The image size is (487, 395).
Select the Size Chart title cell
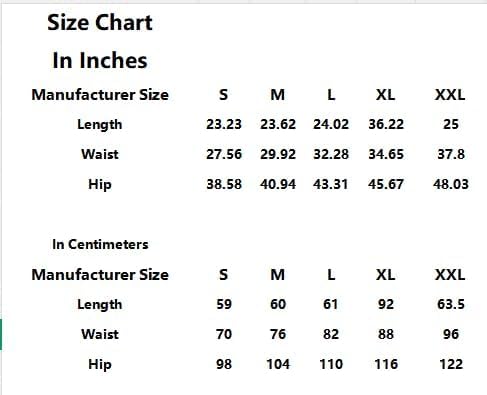tap(100, 23)
